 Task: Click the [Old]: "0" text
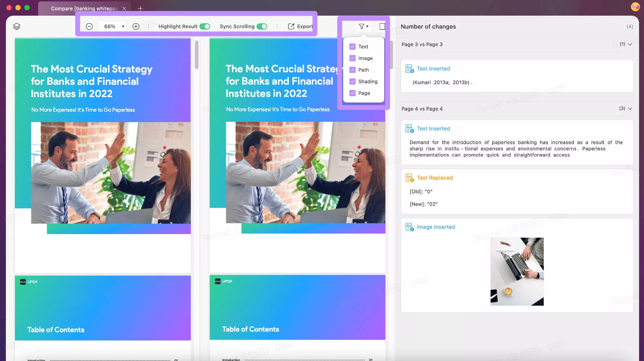pos(421,191)
